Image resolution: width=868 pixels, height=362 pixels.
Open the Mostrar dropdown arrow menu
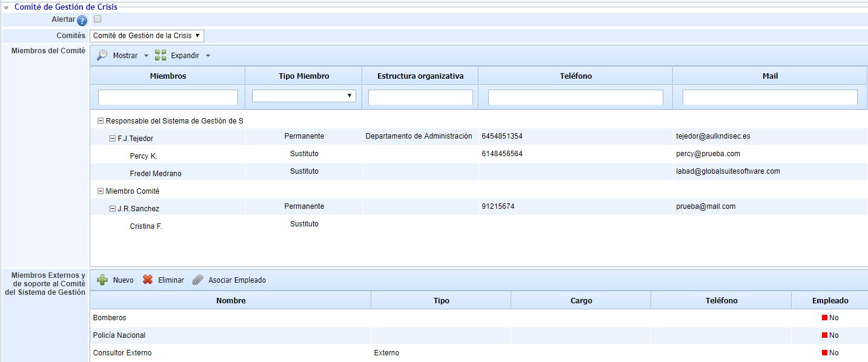[146, 56]
